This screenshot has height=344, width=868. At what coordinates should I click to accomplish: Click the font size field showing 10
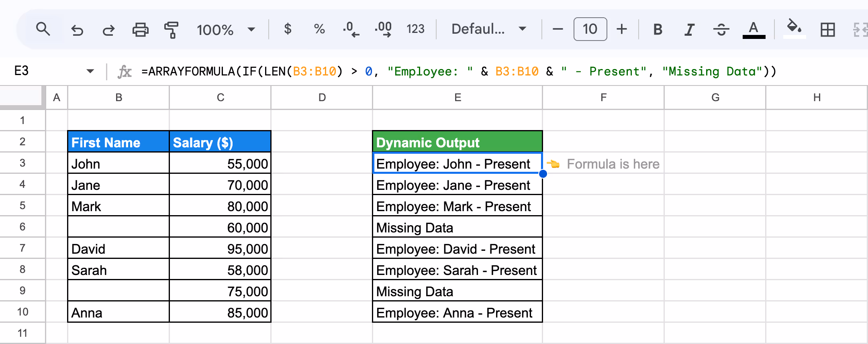[590, 29]
